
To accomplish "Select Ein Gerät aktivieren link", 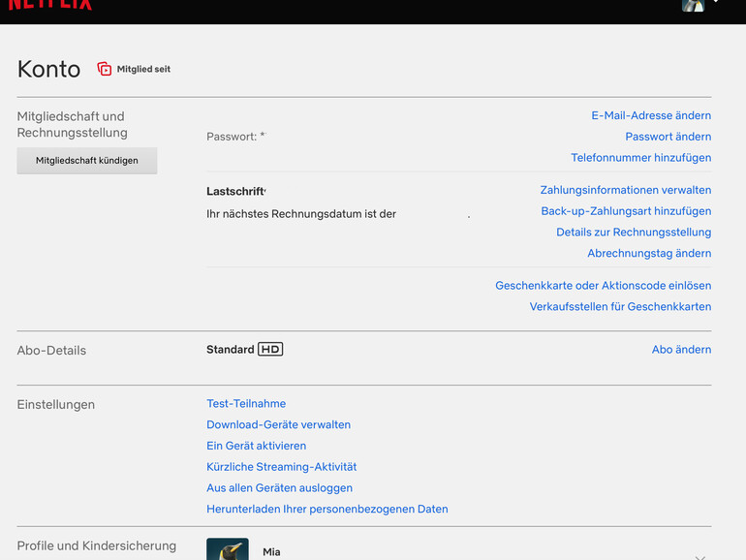I will pos(256,446).
